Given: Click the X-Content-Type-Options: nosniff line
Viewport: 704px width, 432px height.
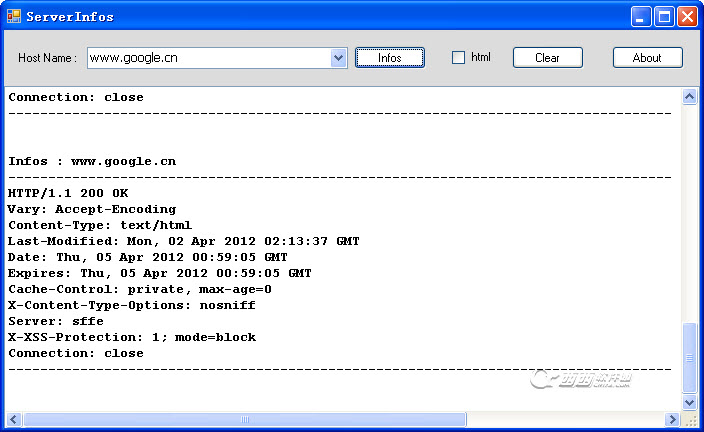Looking at the screenshot, I should (x=132, y=305).
